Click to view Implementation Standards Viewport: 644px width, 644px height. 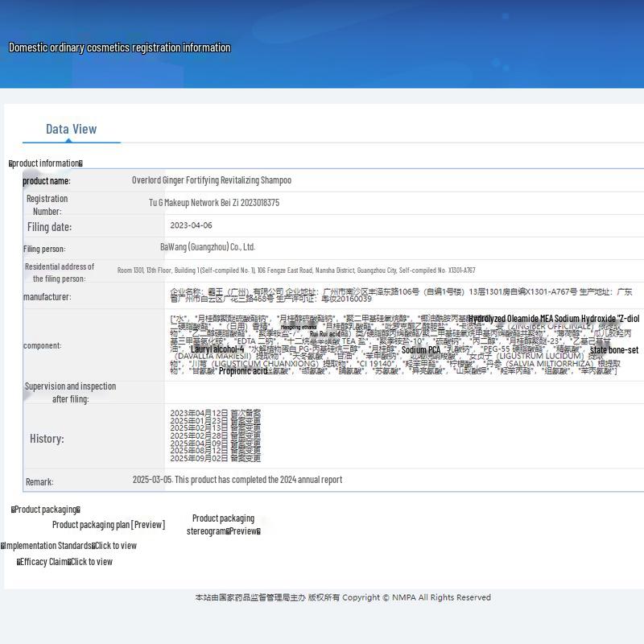click(115, 546)
